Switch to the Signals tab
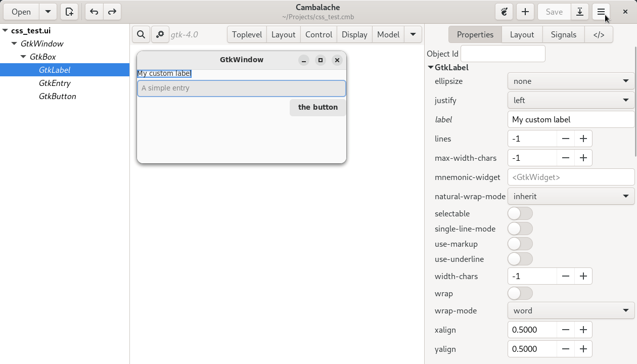Viewport: 637px width, 364px height. (x=563, y=34)
